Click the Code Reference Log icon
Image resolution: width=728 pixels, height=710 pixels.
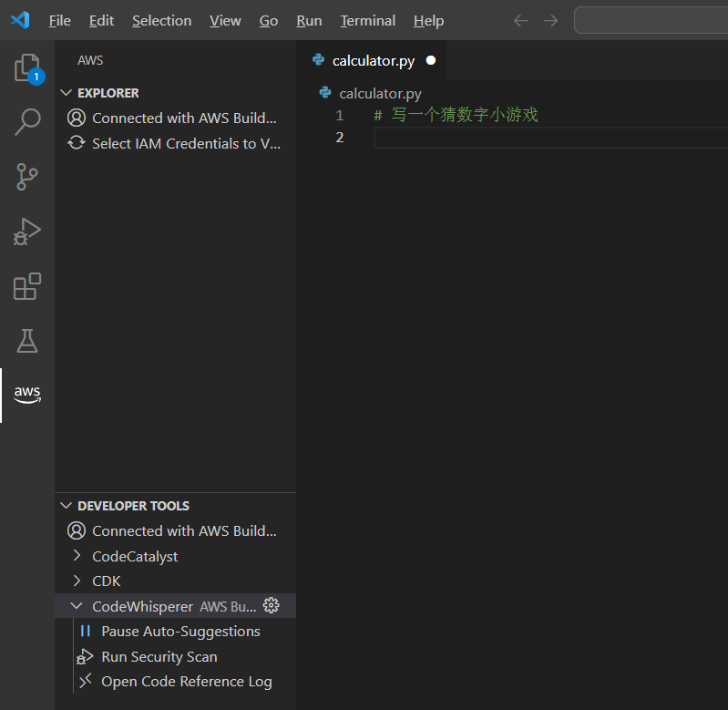pyautogui.click(x=86, y=681)
